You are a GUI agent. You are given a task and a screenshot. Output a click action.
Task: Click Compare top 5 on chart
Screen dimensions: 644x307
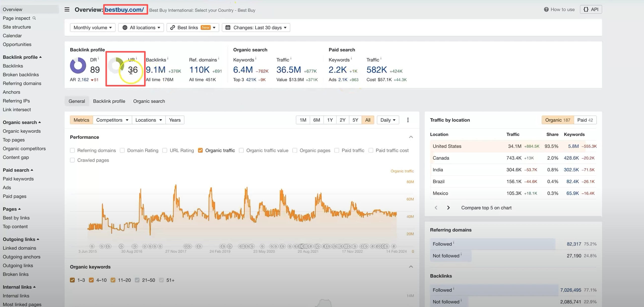coord(486,207)
